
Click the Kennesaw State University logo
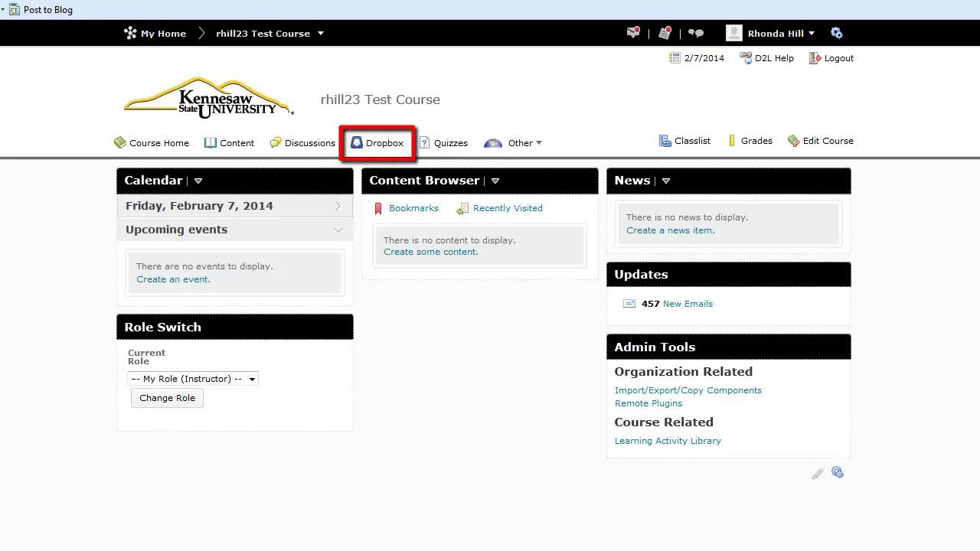point(208,98)
